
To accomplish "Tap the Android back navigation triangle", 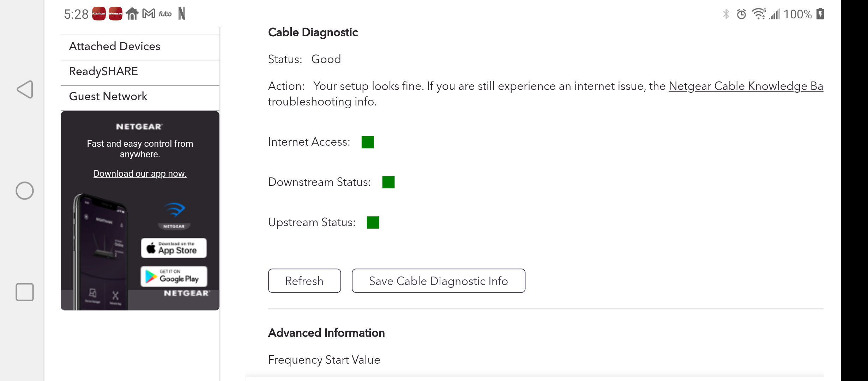I will [25, 89].
